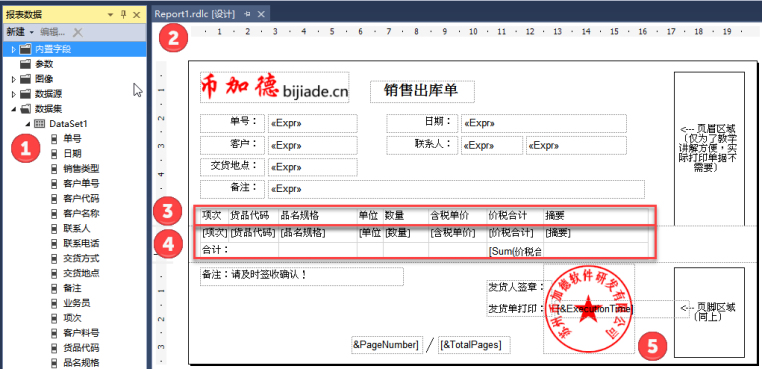Select the 客户单号 field
This screenshot has height=369, width=762.
point(81,184)
